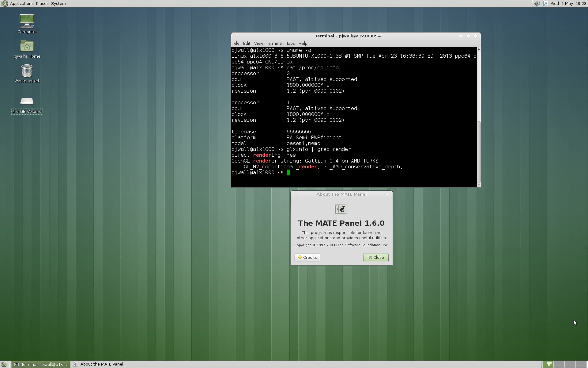Screen dimensions: 588x368
Task: Click the MATE logo icon beside Applications
Action: coord(5,4)
